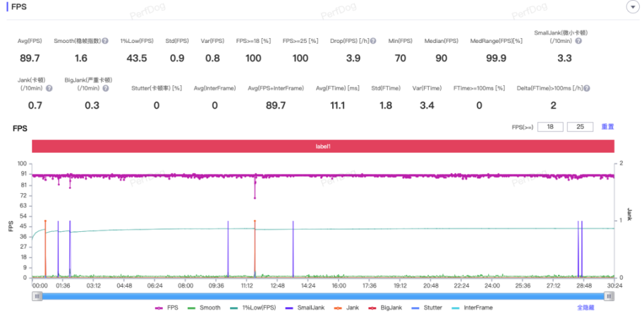Click the 全隐藏 hide-all link
The height and width of the screenshot is (313, 644).
586,307
